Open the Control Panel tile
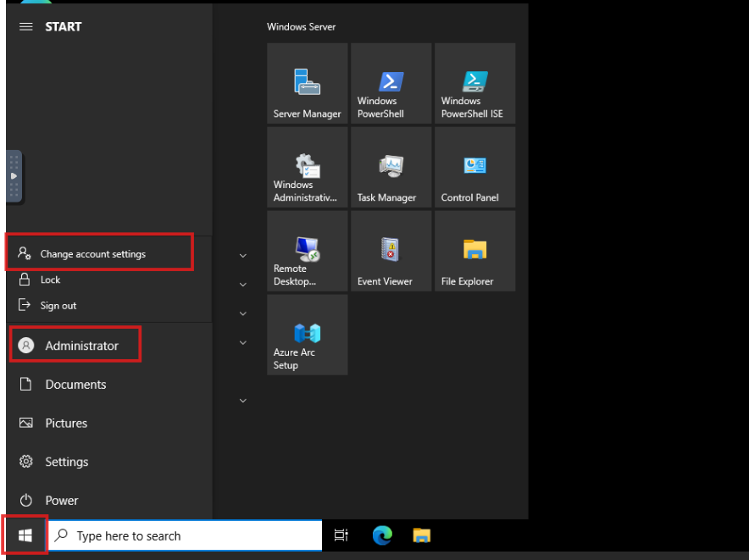The height and width of the screenshot is (560, 749). click(474, 167)
